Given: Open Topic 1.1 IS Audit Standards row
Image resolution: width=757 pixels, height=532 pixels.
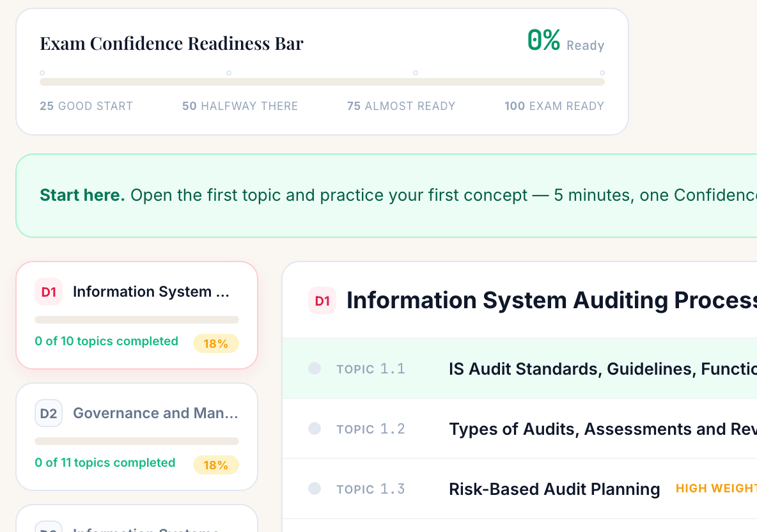Looking at the screenshot, I should click(519, 369).
